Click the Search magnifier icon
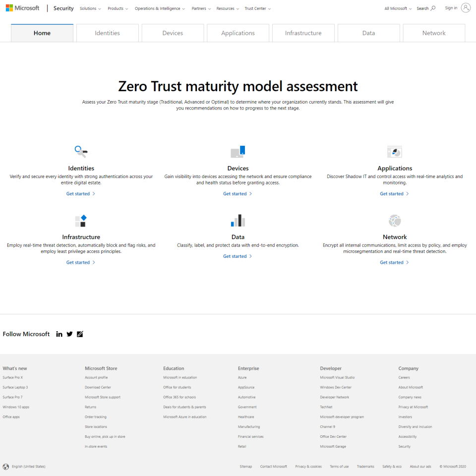Screen dimensions: 476x476 pos(433,8)
